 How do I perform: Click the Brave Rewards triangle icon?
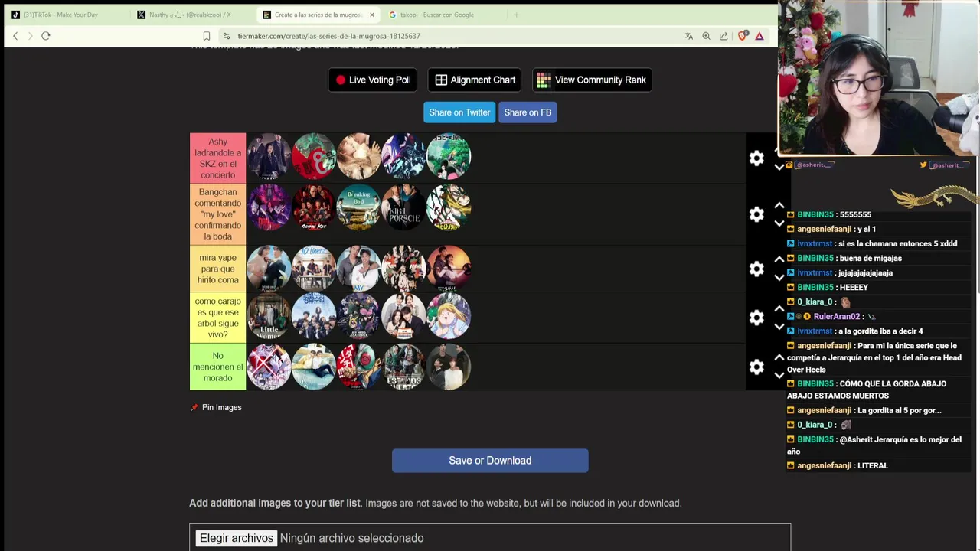point(759,36)
